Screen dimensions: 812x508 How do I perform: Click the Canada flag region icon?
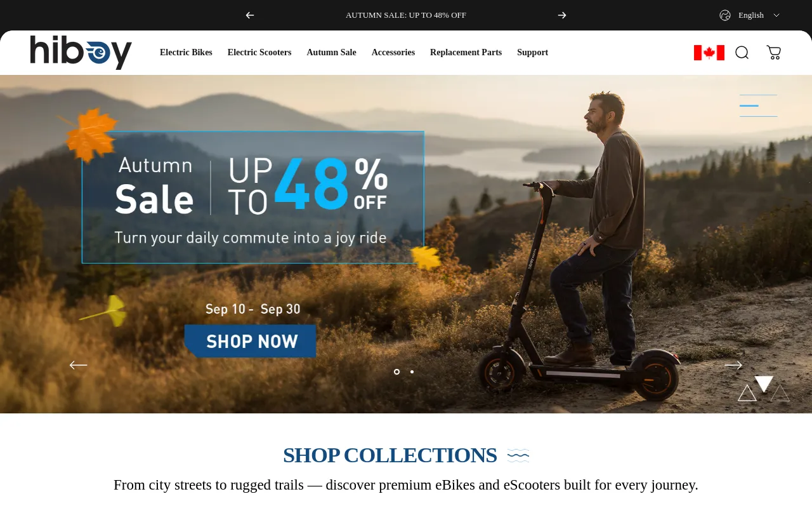click(x=709, y=53)
